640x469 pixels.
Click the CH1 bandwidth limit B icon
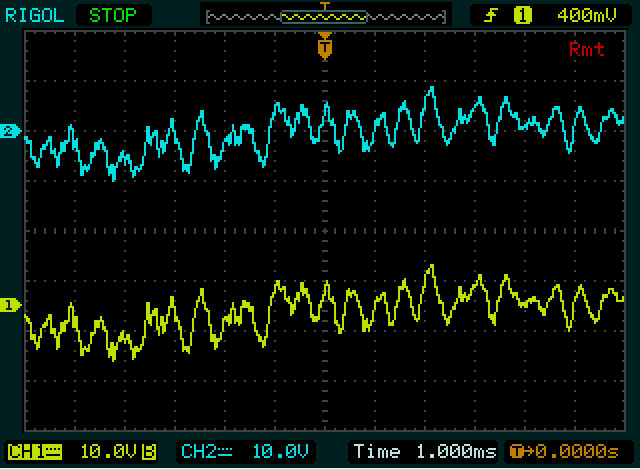click(x=149, y=452)
